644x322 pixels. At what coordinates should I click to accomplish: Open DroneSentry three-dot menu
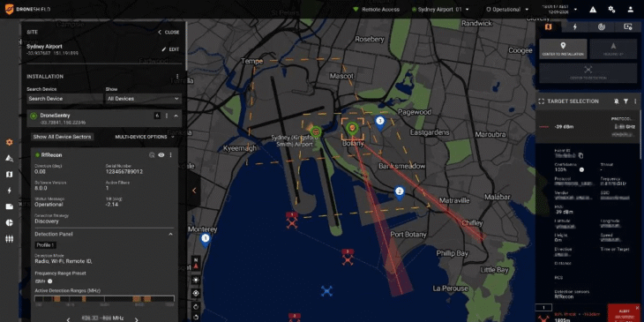167,116
